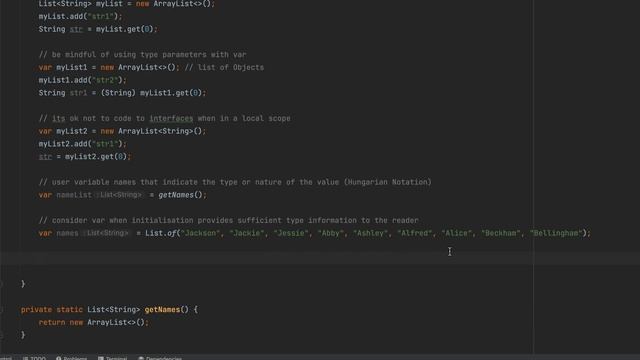Image resolution: width=640 pixels, height=360 pixels.
Task: Click the nameList variable name
Action: (x=74, y=195)
